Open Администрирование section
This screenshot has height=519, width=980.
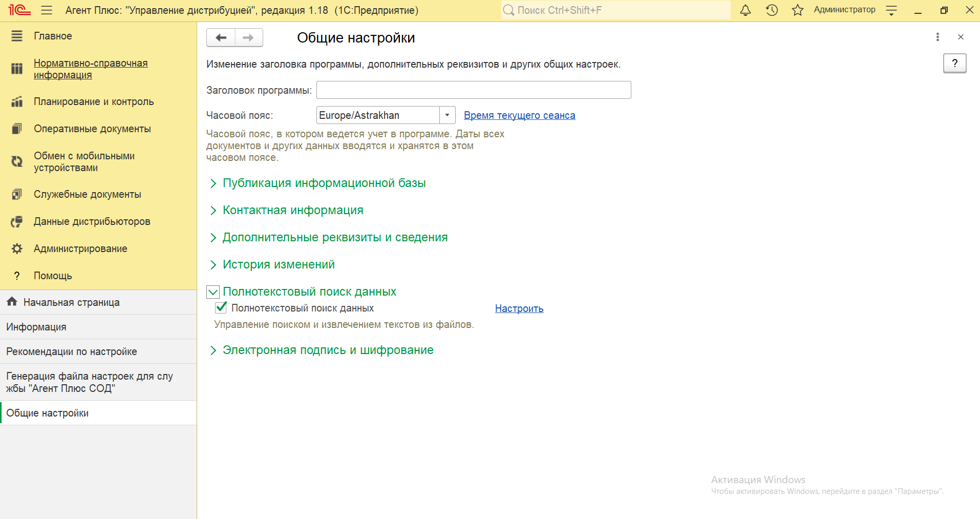click(80, 248)
